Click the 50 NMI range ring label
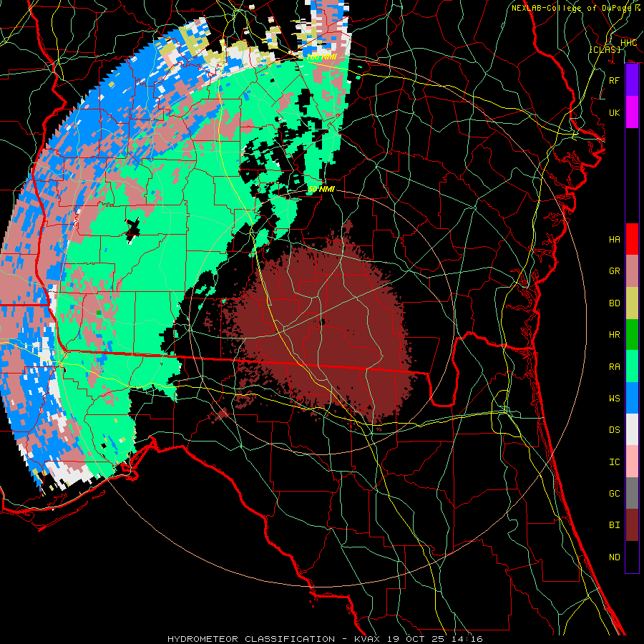The height and width of the screenshot is (644, 644). tap(321, 189)
